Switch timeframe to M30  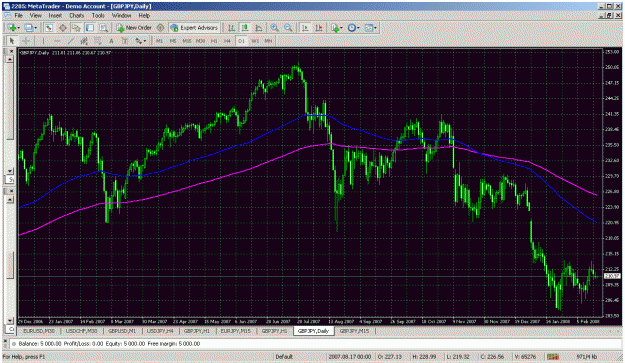coord(200,41)
